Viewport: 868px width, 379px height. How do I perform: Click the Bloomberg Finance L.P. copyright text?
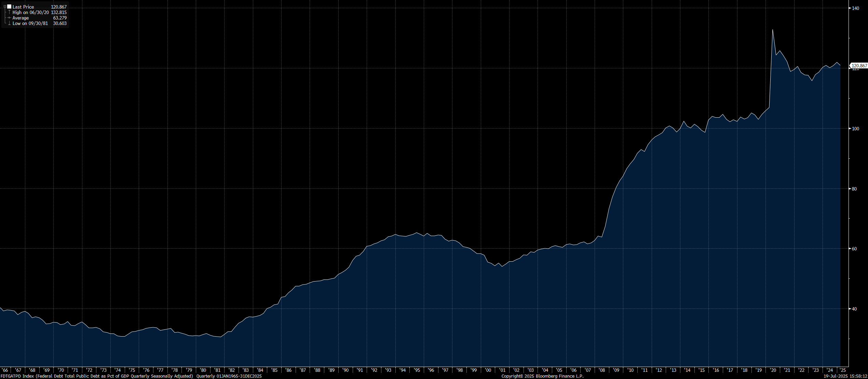point(542,376)
